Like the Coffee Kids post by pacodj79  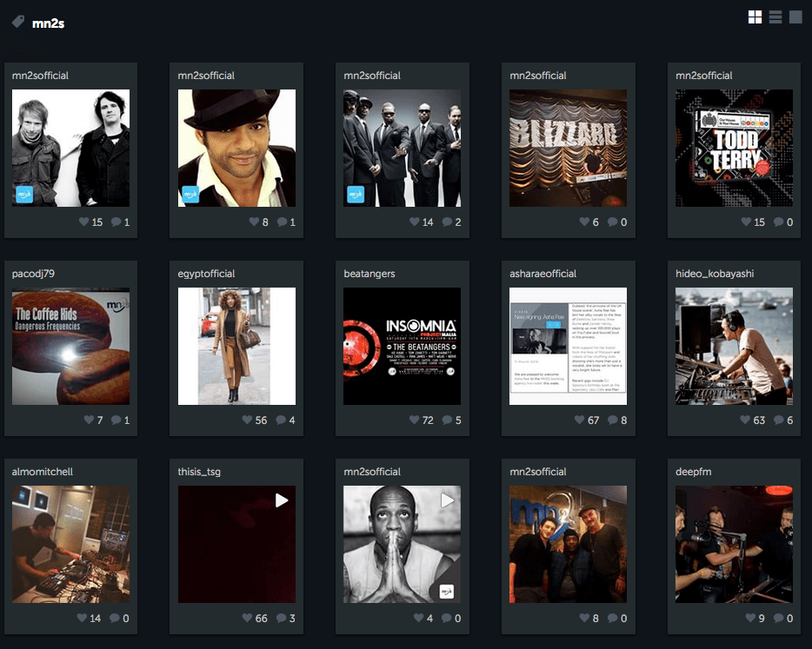pyautogui.click(x=89, y=421)
